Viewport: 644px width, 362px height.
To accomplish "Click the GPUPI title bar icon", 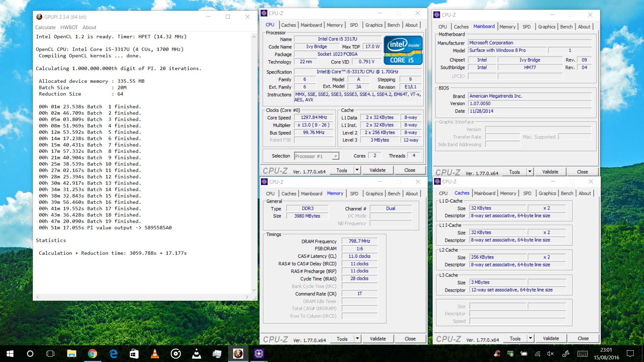I will coord(39,17).
